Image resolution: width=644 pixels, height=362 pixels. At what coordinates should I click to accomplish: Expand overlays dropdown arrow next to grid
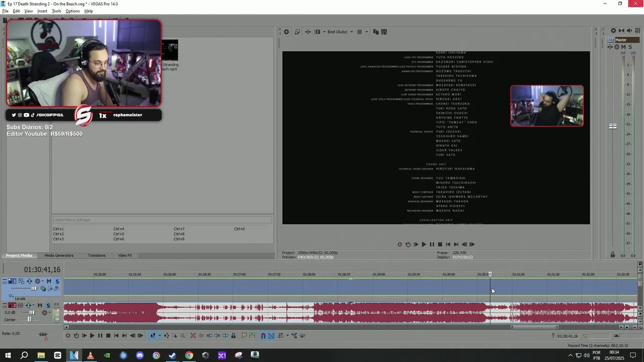click(x=366, y=32)
